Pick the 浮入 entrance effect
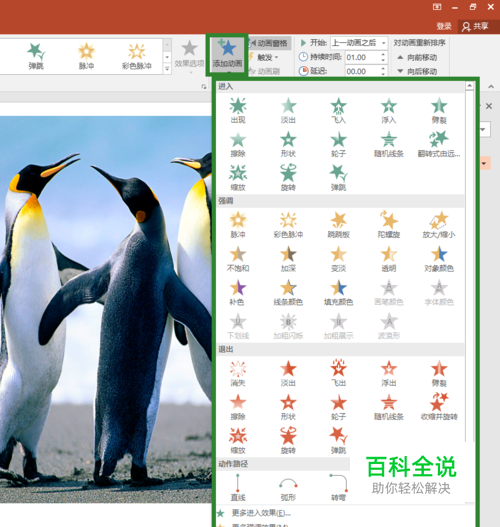Screen dimensions: 500x527 click(389, 111)
